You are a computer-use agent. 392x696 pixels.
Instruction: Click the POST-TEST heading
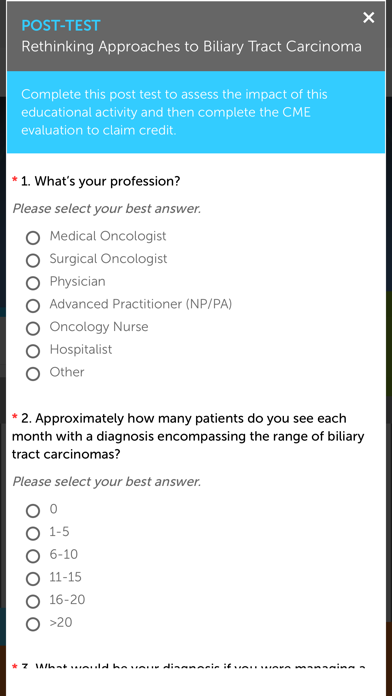tap(61, 25)
